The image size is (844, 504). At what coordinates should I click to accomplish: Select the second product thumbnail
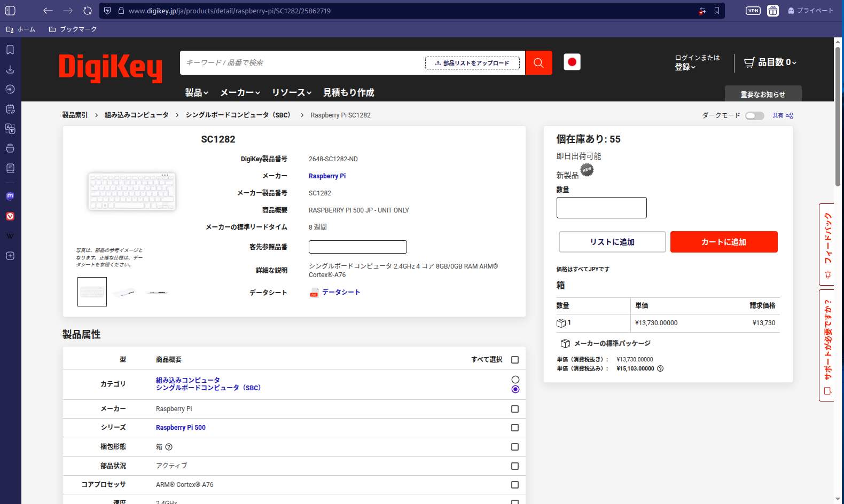[124, 292]
